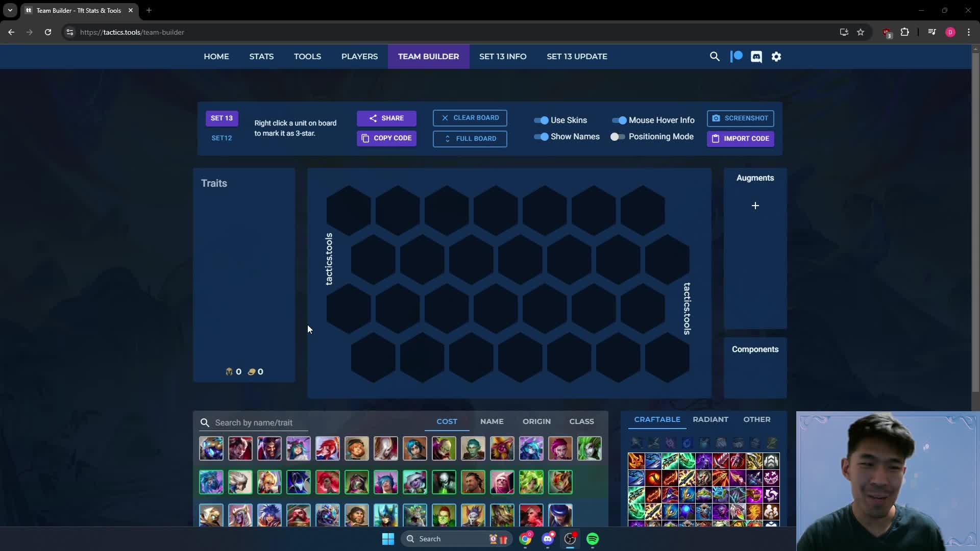Click the browser address bar URL
Viewport: 980px width, 551px height.
click(132, 32)
